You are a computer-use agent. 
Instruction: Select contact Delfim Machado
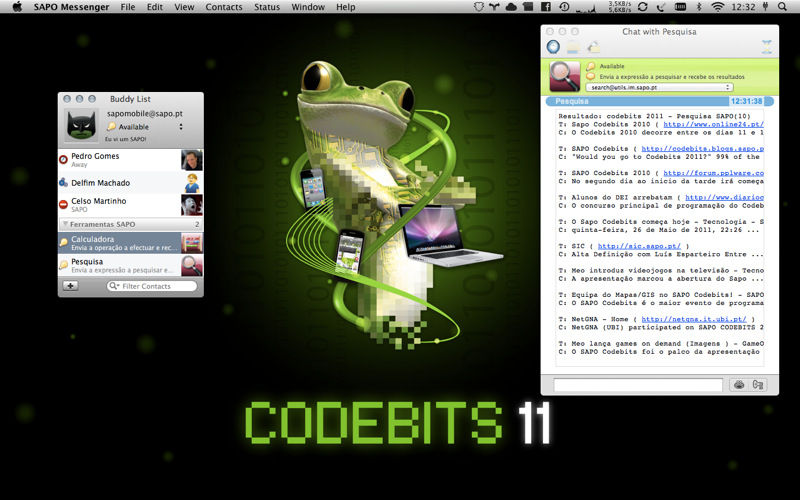131,183
